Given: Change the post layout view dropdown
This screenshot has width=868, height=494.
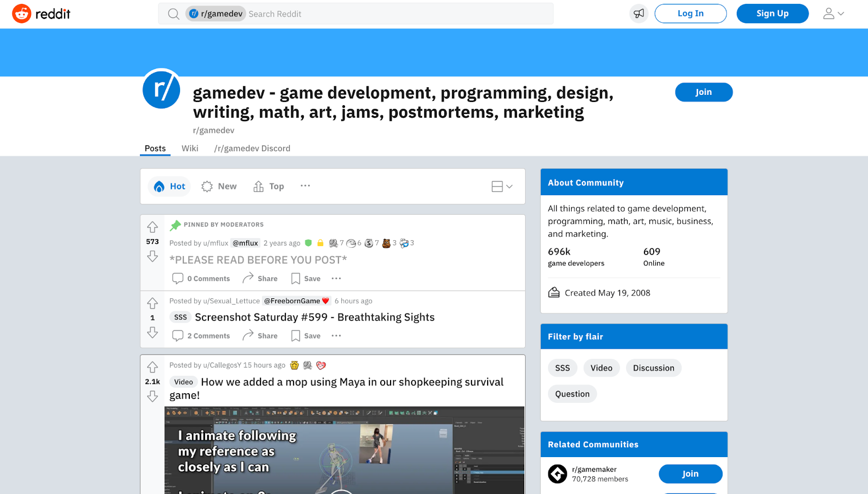Looking at the screenshot, I should click(502, 187).
